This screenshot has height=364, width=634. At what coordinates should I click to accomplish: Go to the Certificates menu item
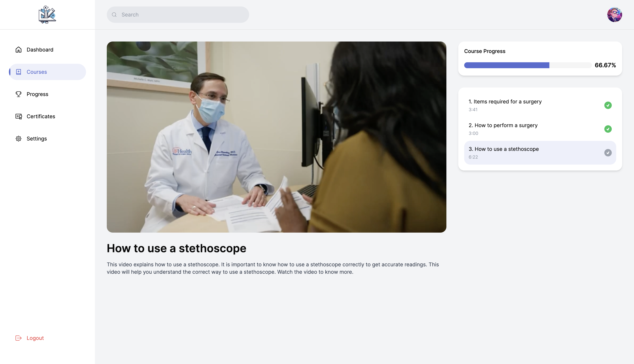click(41, 117)
